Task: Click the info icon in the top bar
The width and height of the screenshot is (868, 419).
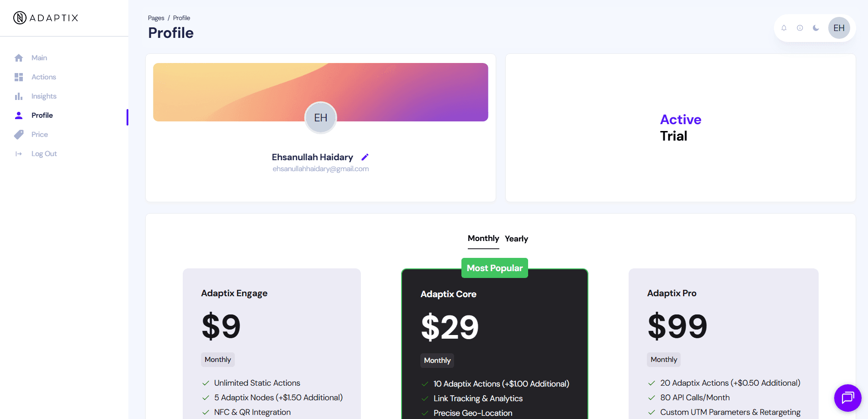Action: click(x=800, y=28)
